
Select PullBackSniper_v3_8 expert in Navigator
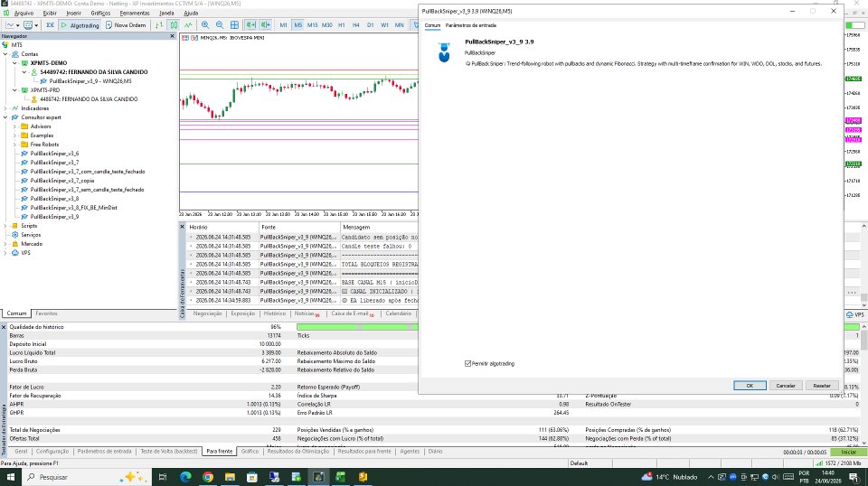pos(54,199)
